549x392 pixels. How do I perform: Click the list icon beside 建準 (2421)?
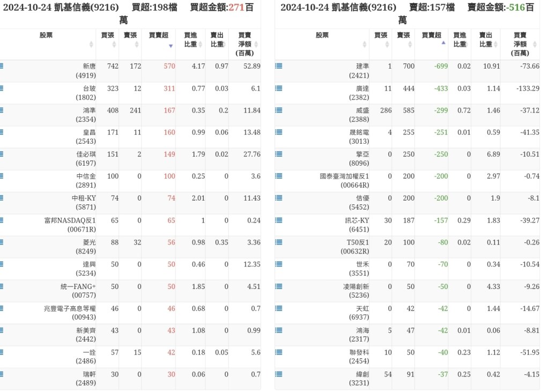click(279, 66)
